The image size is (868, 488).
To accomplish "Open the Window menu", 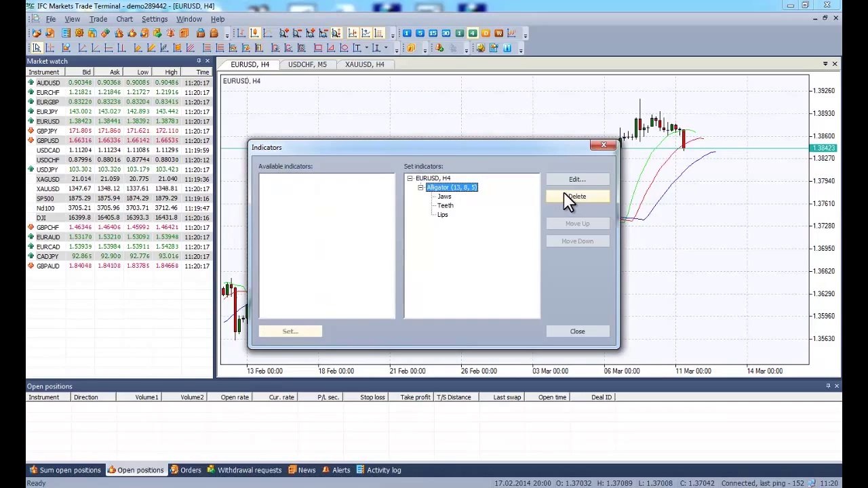I will (189, 19).
